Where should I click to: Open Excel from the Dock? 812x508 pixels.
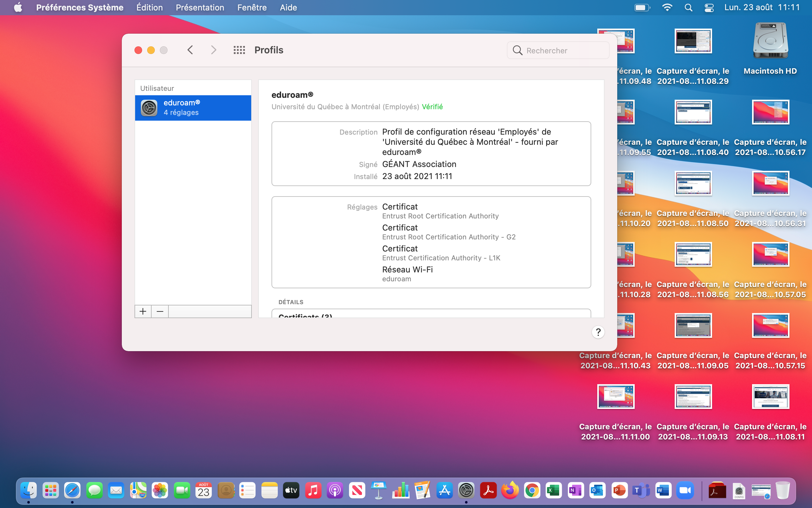553,491
